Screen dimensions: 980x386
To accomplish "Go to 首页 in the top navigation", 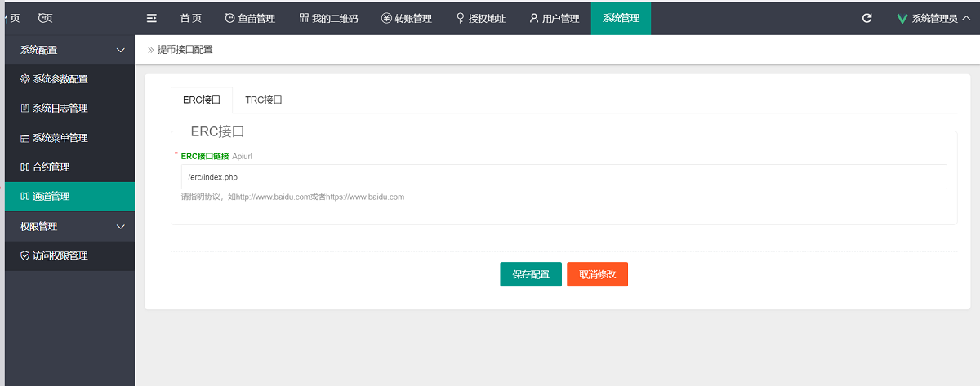I will pyautogui.click(x=190, y=18).
